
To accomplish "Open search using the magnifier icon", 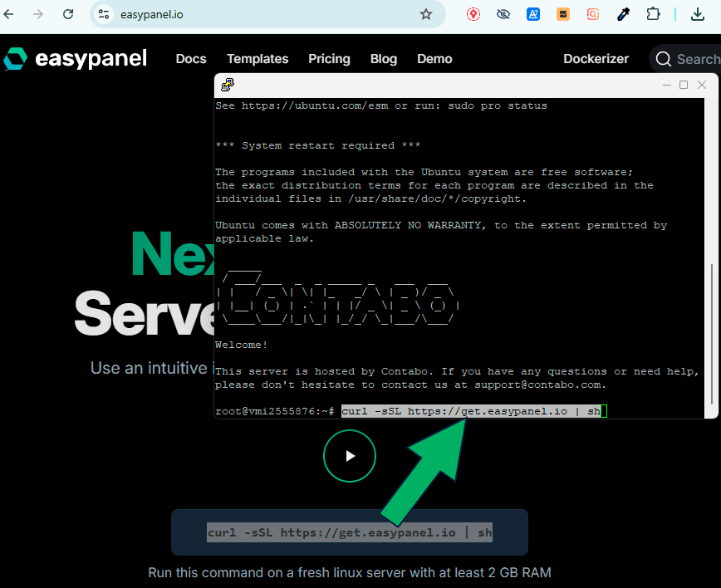I will 663,59.
